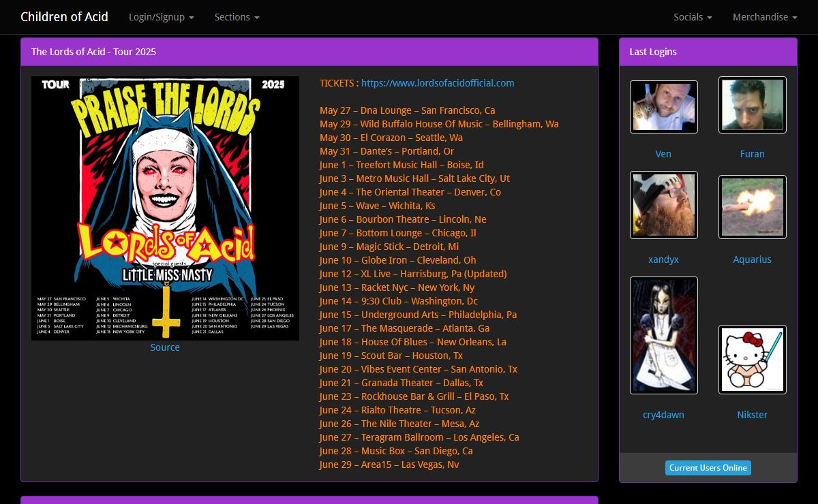818x504 pixels.
Task: Select The Lords of Acid - Tour 2025 heading
Action: pyautogui.click(x=93, y=52)
